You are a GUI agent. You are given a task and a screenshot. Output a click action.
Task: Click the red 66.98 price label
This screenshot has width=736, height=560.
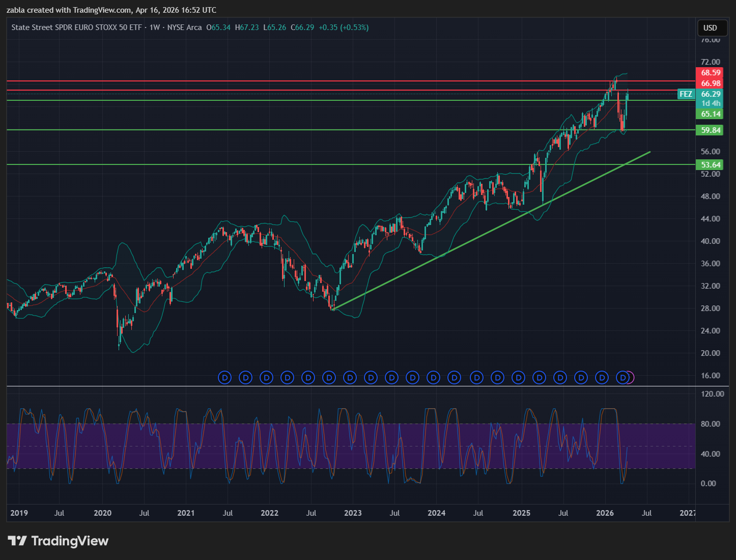[x=710, y=83]
